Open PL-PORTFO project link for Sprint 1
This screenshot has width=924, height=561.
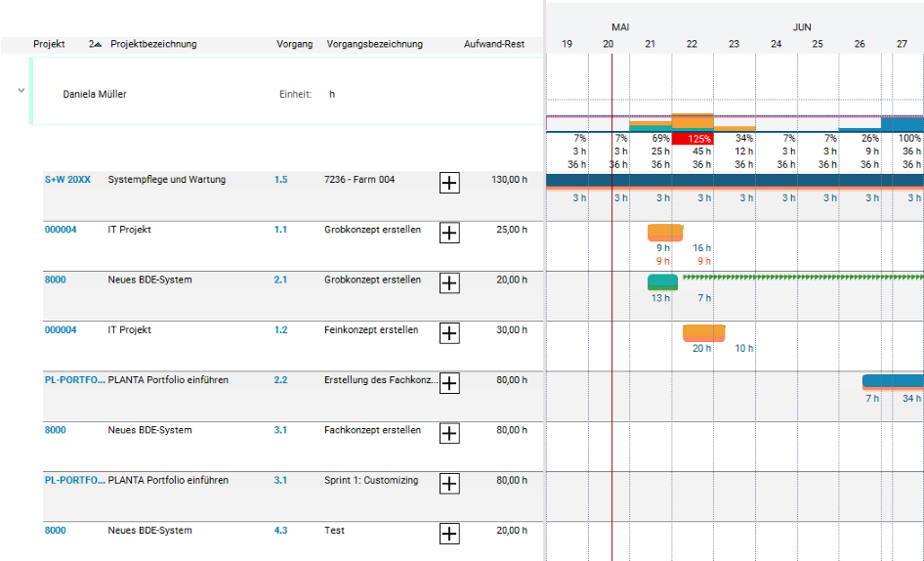pos(75,480)
